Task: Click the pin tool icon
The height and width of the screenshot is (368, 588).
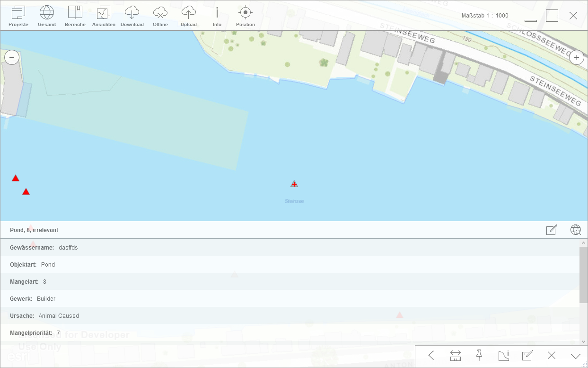Action: [479, 356]
